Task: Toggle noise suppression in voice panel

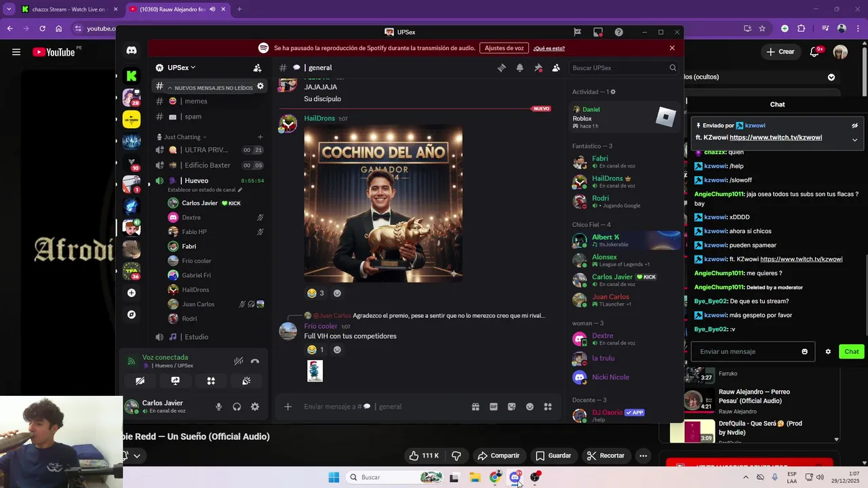Action: (x=239, y=361)
